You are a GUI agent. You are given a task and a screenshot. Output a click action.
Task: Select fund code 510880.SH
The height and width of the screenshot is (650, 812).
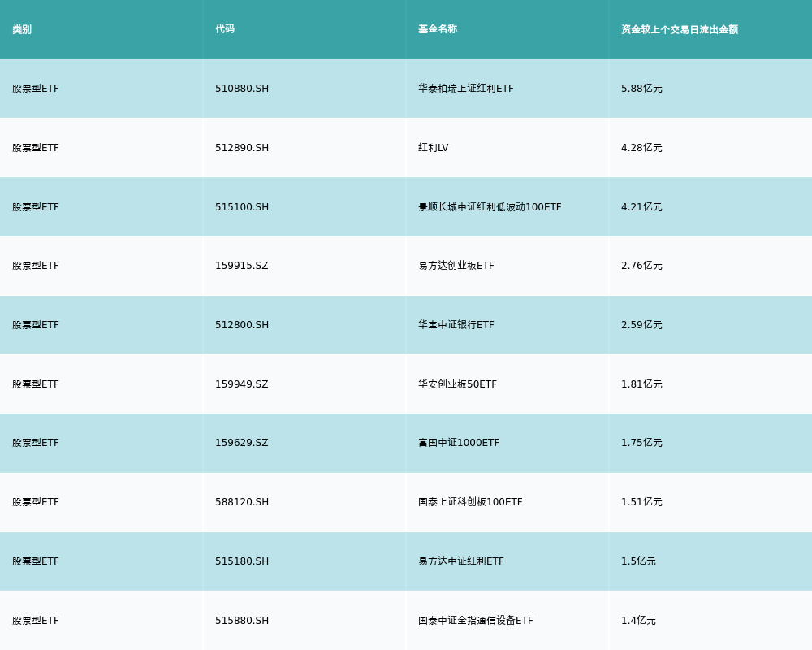point(242,89)
